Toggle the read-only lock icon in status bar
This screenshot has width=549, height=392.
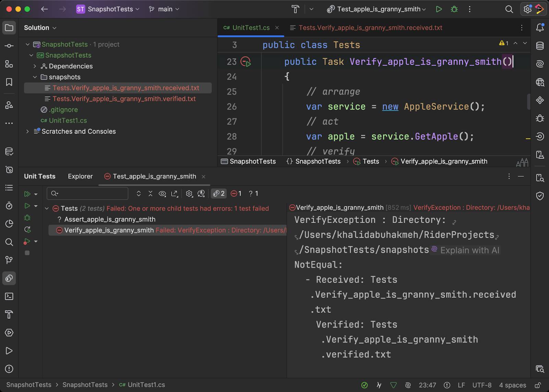coord(538,385)
